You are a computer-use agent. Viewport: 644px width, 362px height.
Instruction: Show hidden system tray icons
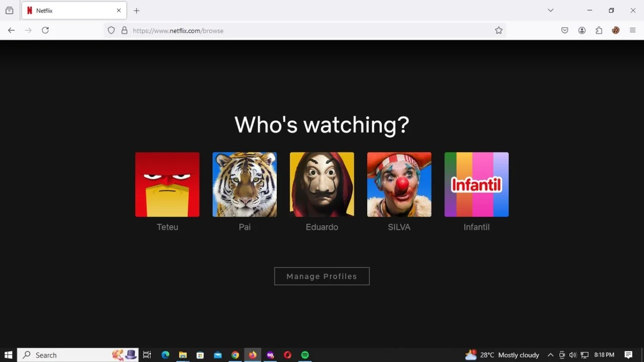pyautogui.click(x=550, y=355)
